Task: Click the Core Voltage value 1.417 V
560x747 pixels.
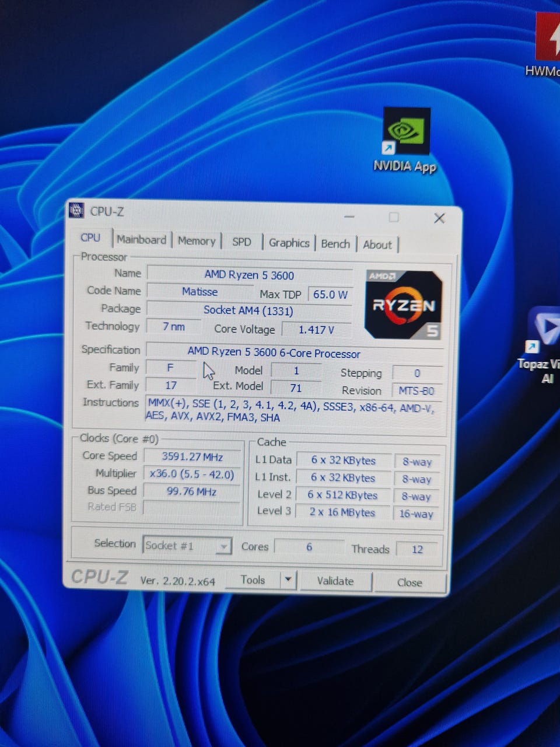Action: 317,330
